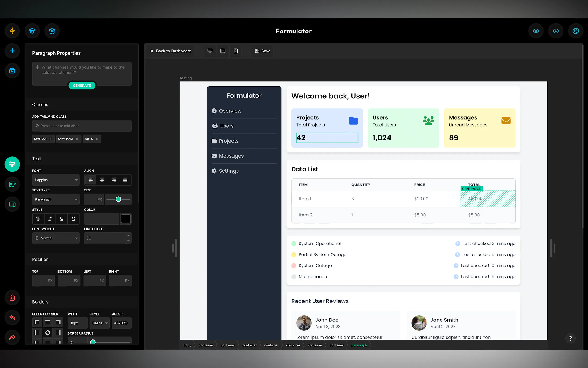Screen dimensions: 588x368
Task: Open the border Style dropdown
Action: click(100, 323)
